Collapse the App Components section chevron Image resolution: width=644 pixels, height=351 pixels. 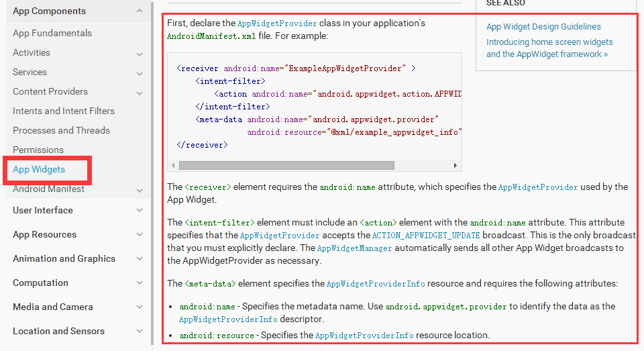(140, 11)
